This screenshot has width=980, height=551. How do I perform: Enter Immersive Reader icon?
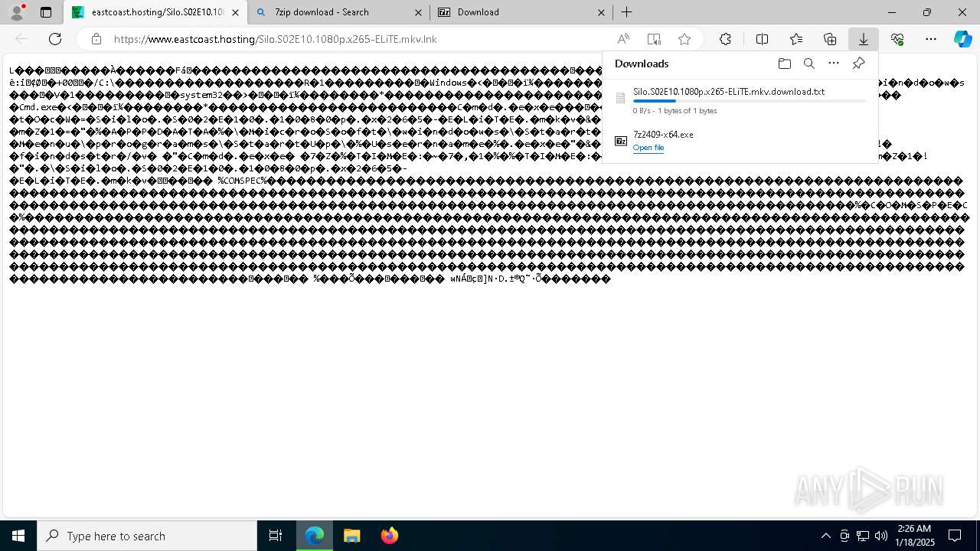(654, 39)
